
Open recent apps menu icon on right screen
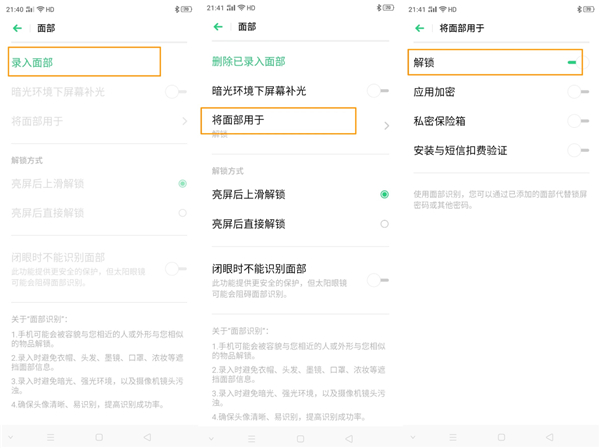[453, 437]
